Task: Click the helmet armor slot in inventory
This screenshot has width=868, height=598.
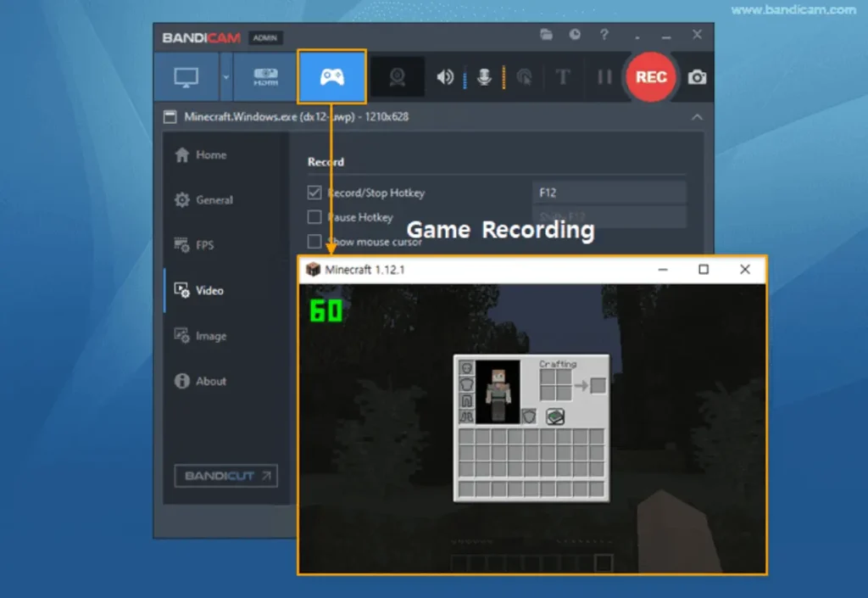Action: tap(467, 367)
